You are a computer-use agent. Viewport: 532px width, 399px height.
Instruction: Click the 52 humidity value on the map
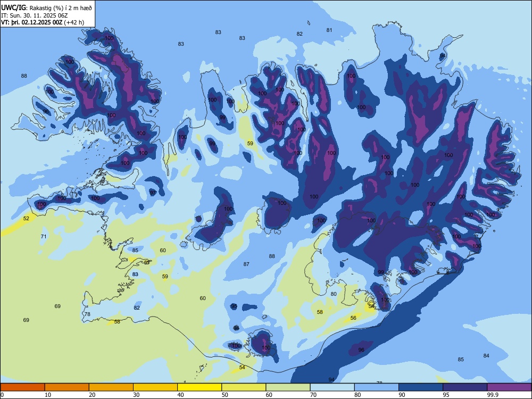coord(26,219)
